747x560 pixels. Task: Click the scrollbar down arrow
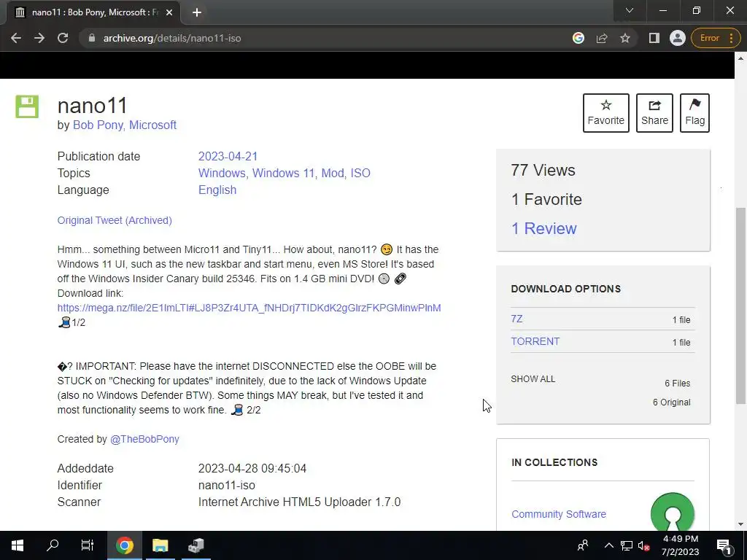740,524
